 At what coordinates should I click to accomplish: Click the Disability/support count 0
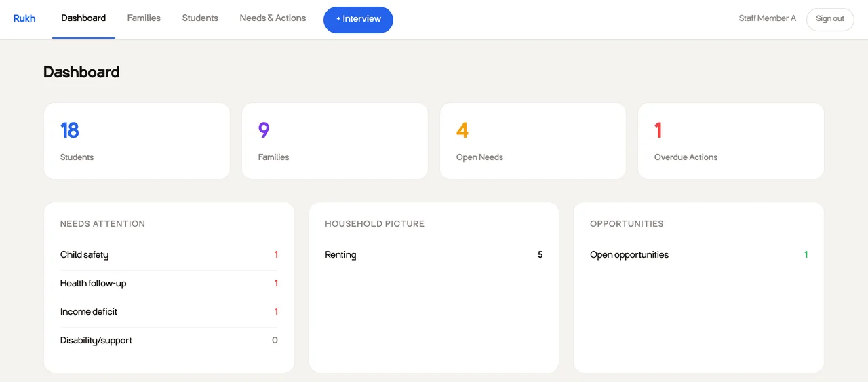pyautogui.click(x=275, y=341)
